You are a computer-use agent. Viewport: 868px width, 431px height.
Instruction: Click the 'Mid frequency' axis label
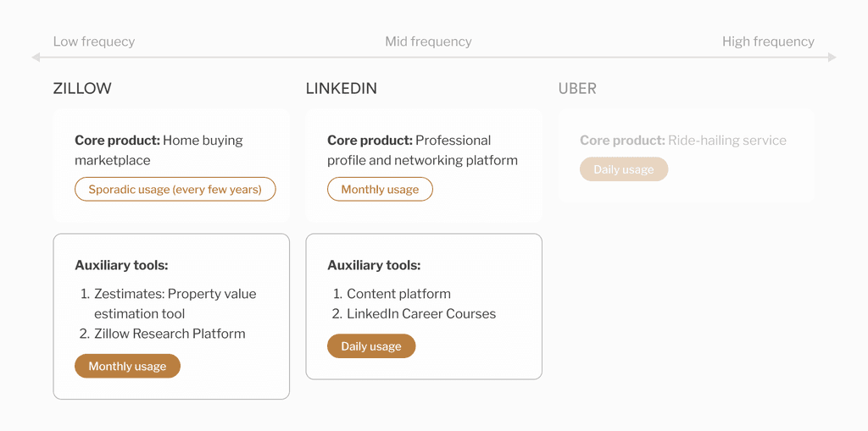(428, 41)
